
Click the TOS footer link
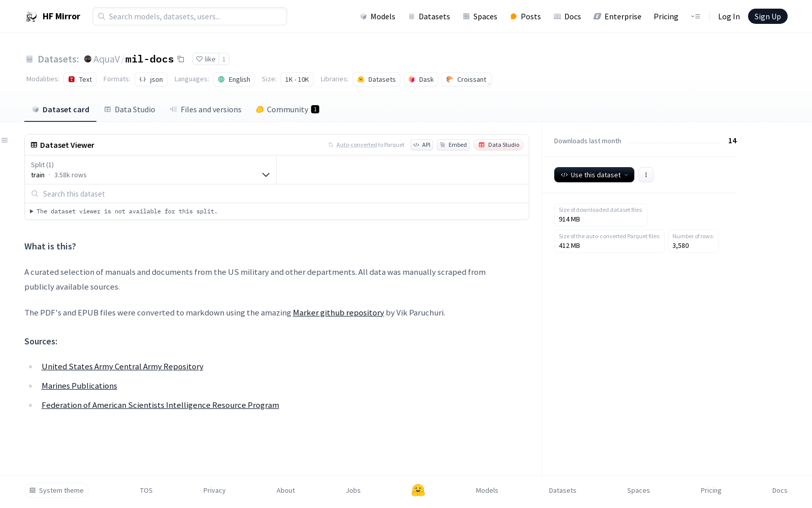(x=146, y=490)
